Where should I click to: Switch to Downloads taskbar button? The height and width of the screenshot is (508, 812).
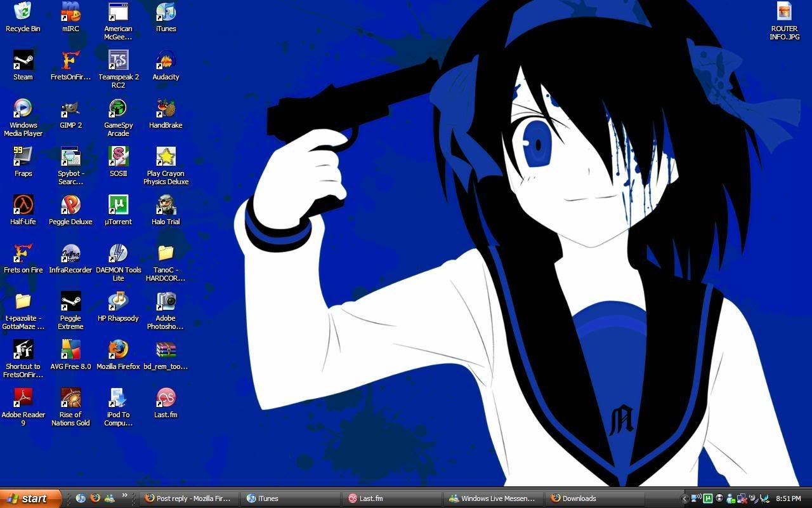tap(595, 498)
